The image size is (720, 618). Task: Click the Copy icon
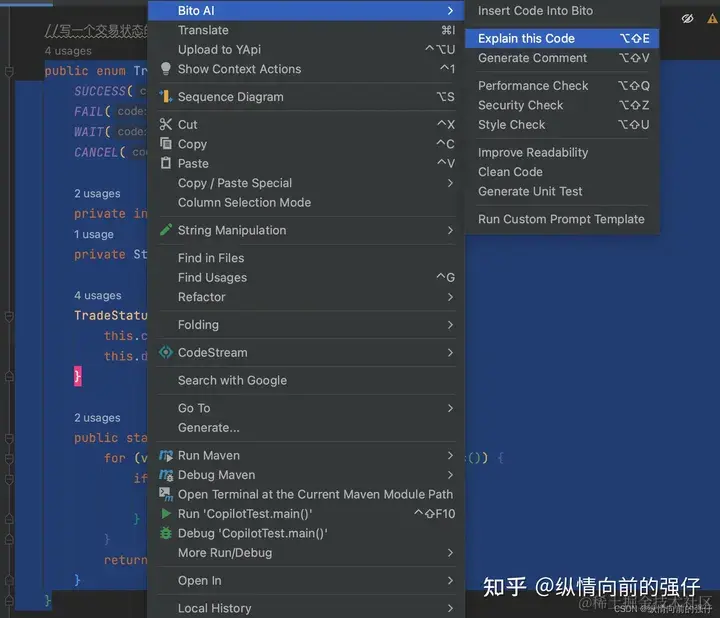pos(166,144)
